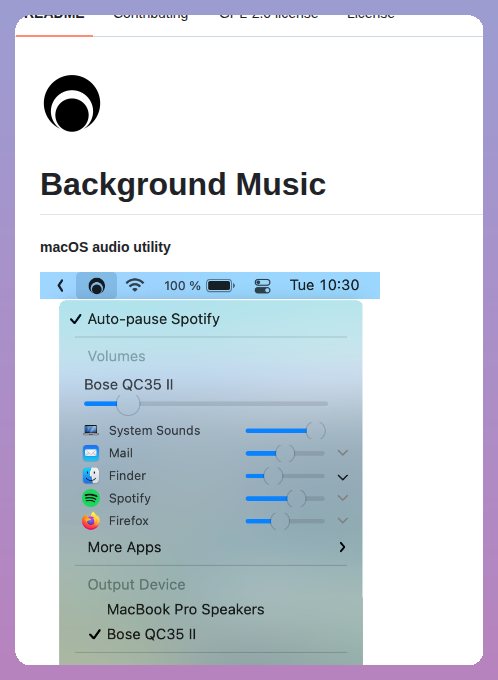This screenshot has width=498, height=680.
Task: Click the Firefox volume slider
Action: click(285, 520)
